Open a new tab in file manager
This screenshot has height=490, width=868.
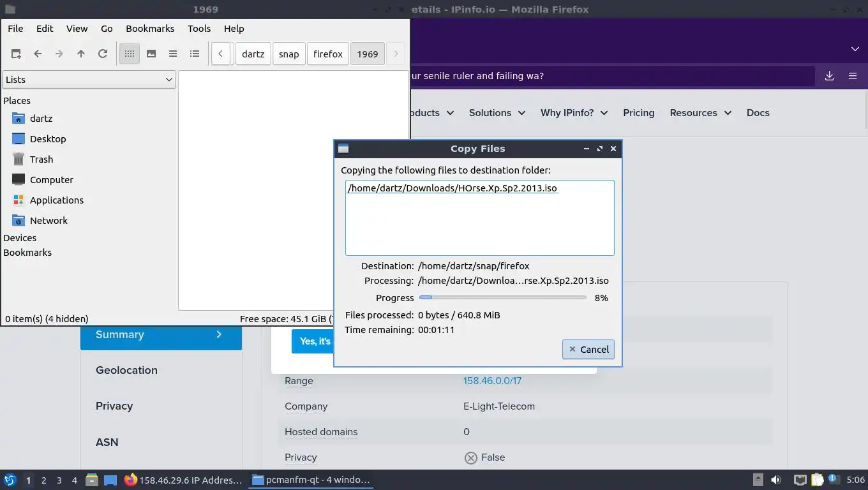pyautogui.click(x=16, y=54)
